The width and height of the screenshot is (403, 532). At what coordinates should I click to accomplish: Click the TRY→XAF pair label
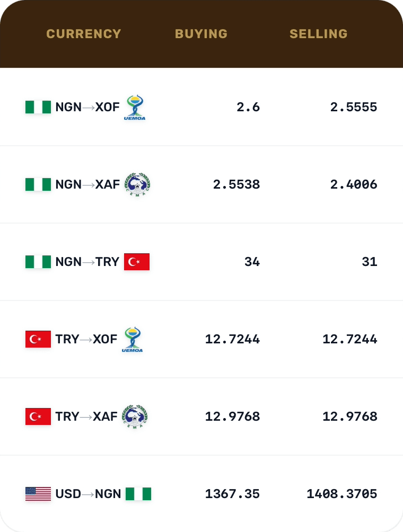86,416
